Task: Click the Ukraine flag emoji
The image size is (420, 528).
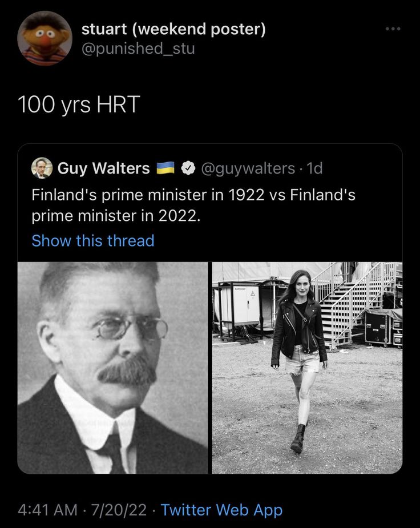Action: (165, 168)
